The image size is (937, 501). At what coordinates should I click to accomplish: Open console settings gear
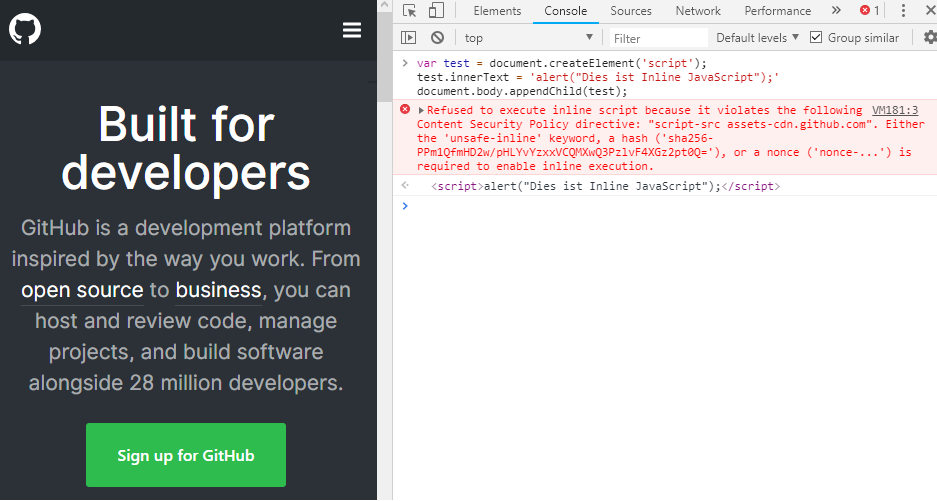coord(930,38)
